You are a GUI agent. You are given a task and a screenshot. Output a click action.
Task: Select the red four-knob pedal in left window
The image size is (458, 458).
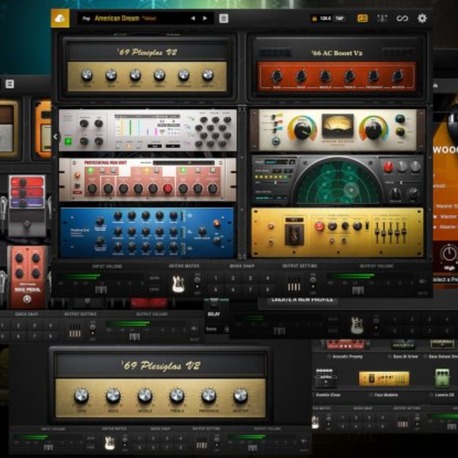click(27, 277)
